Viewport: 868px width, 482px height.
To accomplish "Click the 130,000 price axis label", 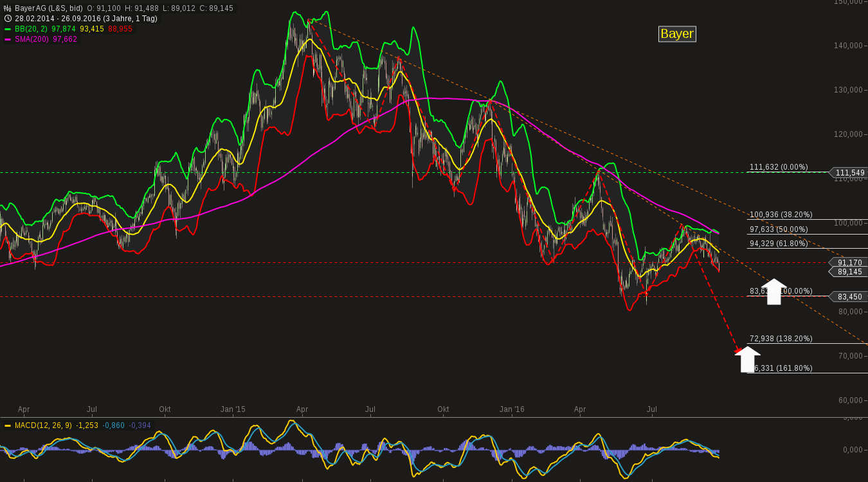I will pos(848,90).
